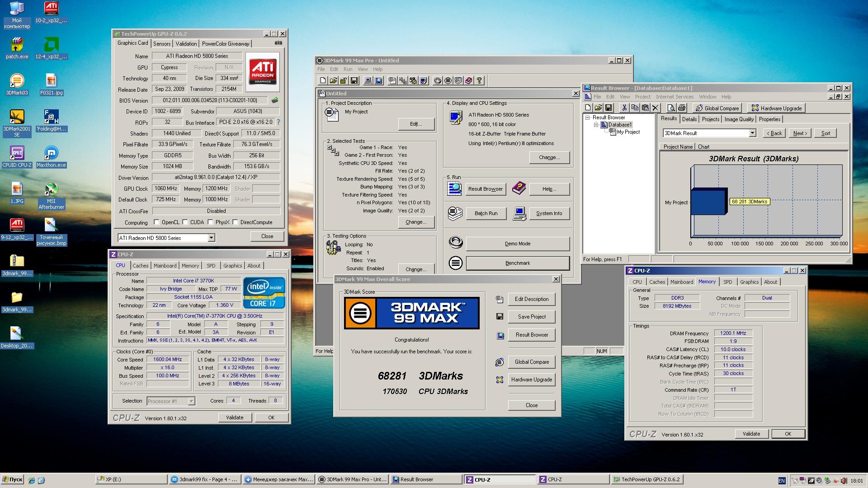Image resolution: width=868 pixels, height=488 pixels.
Task: Click Print Preview icon in Result Browser toolbar
Action: coord(671,108)
